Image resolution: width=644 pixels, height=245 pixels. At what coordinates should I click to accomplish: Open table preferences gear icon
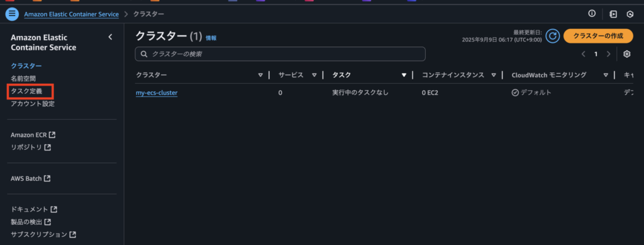pos(627,54)
